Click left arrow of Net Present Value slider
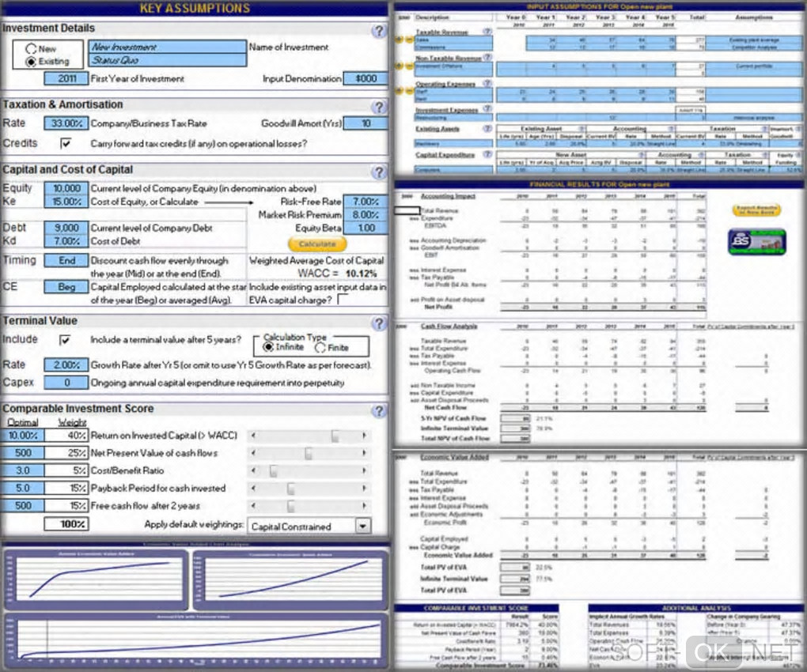Image resolution: width=807 pixels, height=672 pixels. tap(253, 454)
